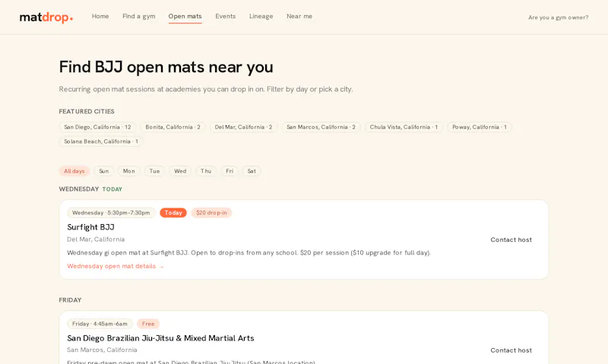
Task: Filter open mats by Tue
Action: (155, 171)
